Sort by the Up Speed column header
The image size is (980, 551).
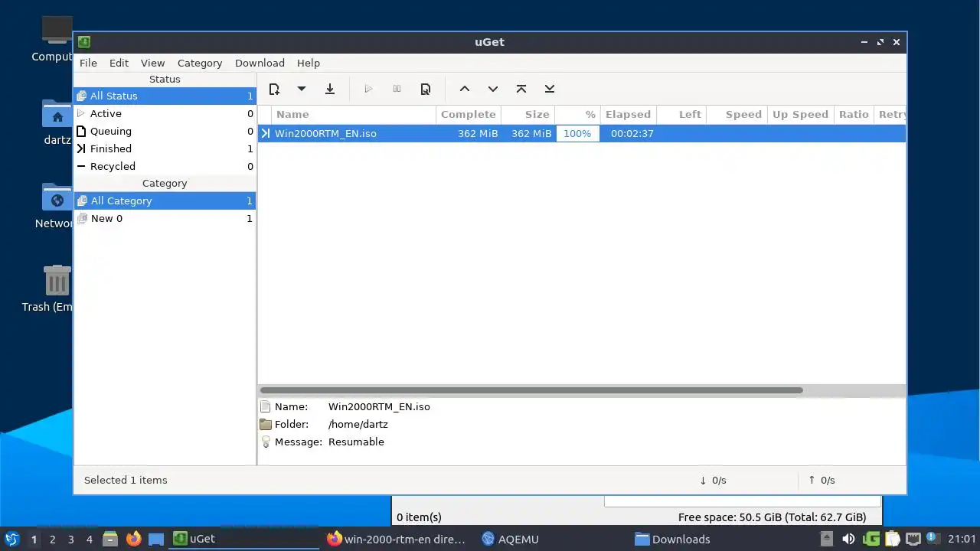[x=800, y=114]
